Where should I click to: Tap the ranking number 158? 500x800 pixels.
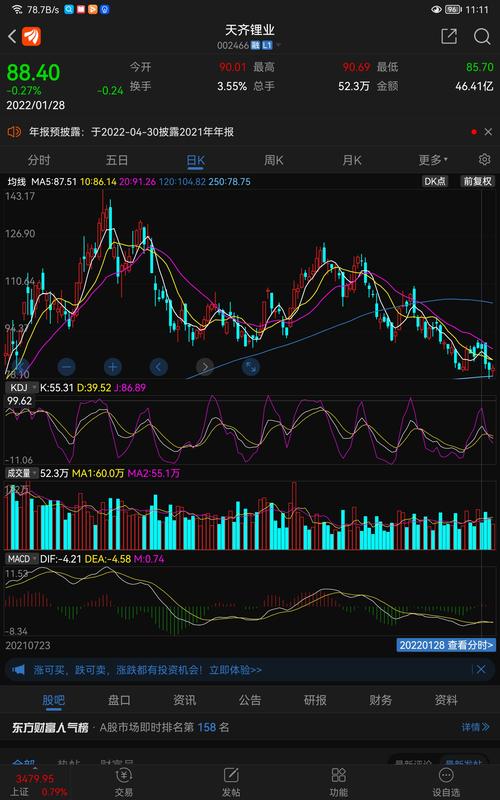(207, 727)
